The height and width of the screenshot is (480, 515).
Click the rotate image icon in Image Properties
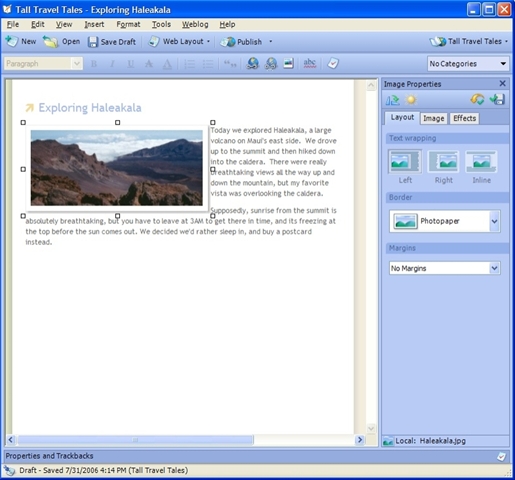392,100
